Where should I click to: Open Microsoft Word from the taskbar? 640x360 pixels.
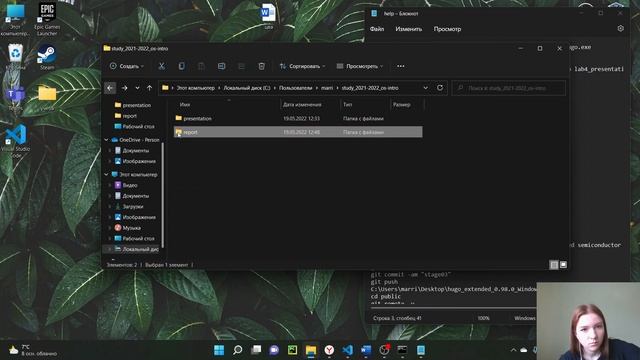click(x=366, y=350)
